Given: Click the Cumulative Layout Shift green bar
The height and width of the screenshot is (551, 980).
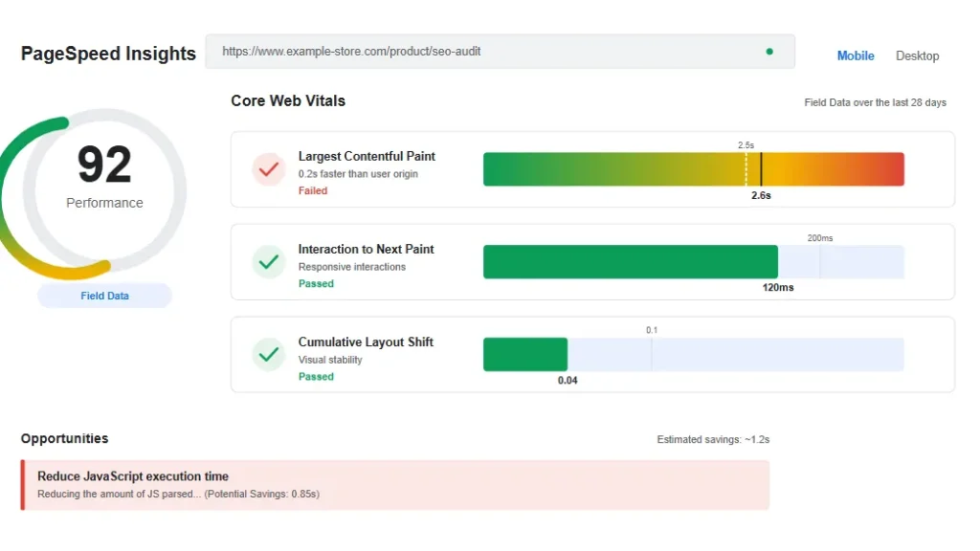Looking at the screenshot, I should 525,355.
